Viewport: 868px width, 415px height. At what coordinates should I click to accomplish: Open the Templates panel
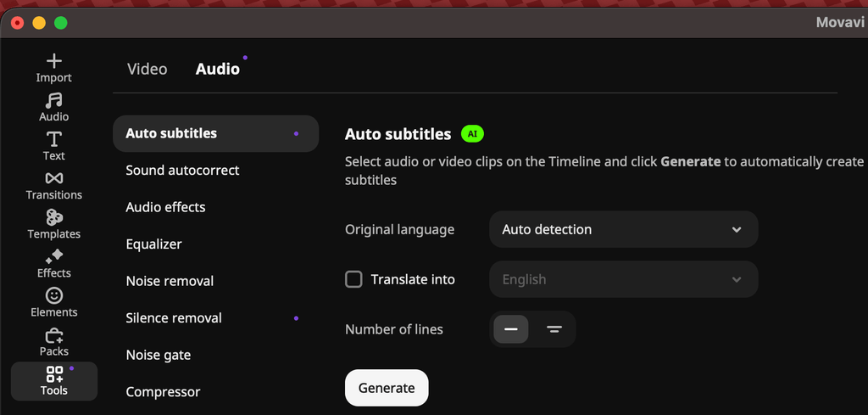tap(53, 224)
